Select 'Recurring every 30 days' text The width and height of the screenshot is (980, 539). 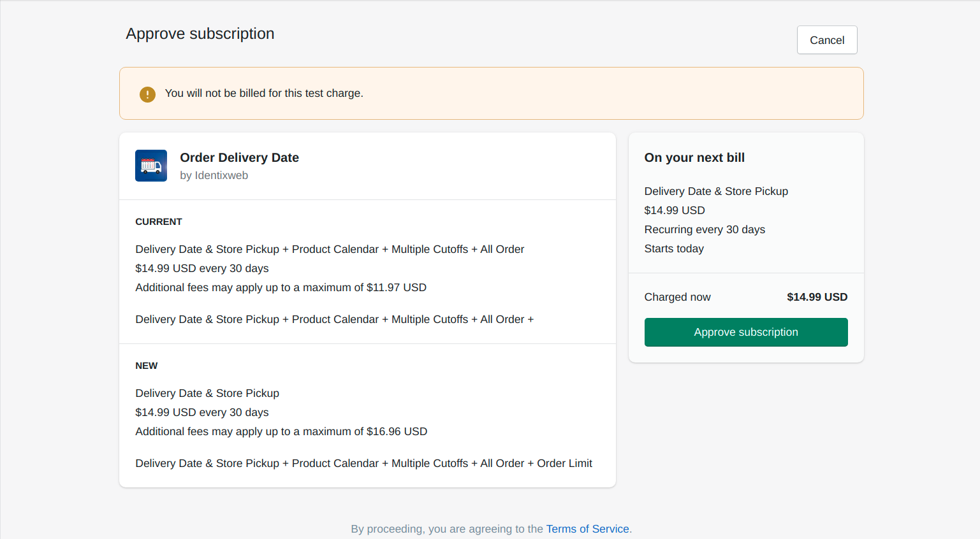(705, 229)
